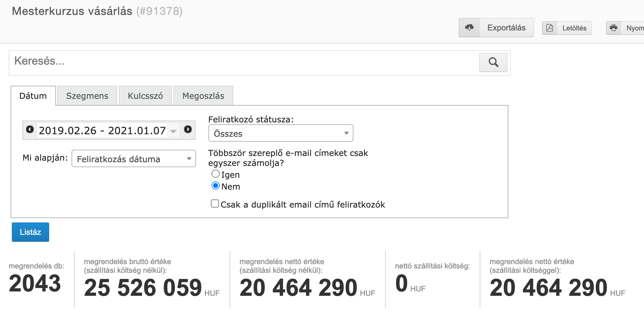The height and width of the screenshot is (325, 644).
Task: Click the order count value 2043
Action: [x=35, y=283]
